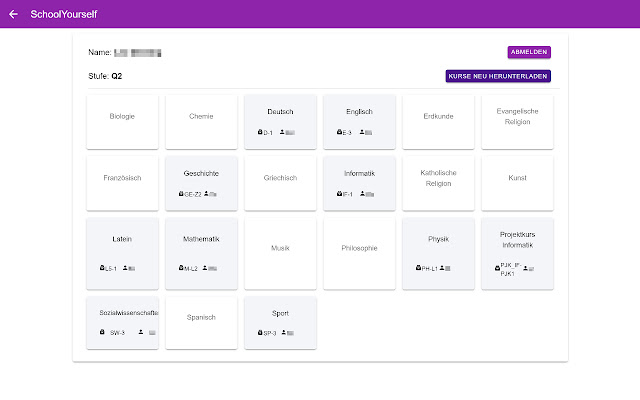Select the Musik subject card
This screenshot has width=640, height=400.
[280, 253]
